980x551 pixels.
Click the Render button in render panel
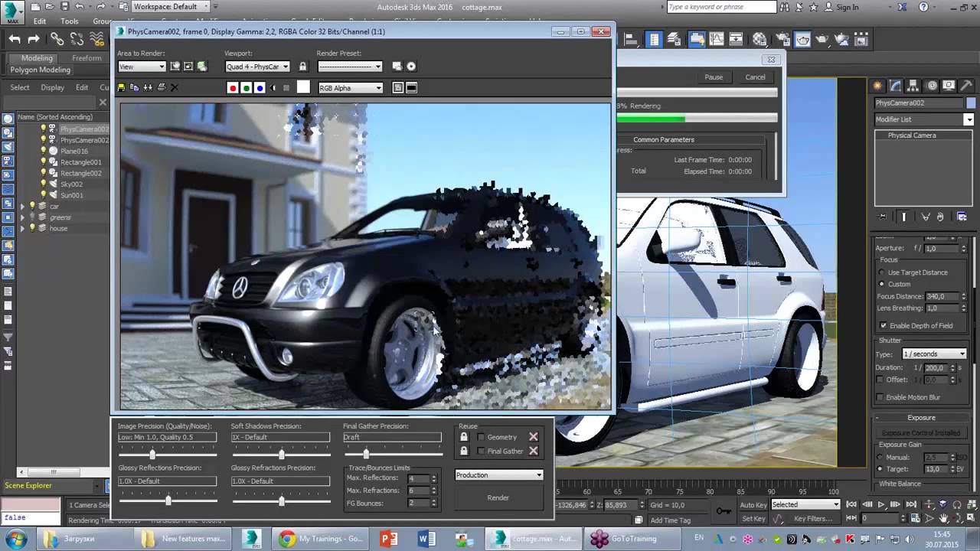(x=498, y=497)
